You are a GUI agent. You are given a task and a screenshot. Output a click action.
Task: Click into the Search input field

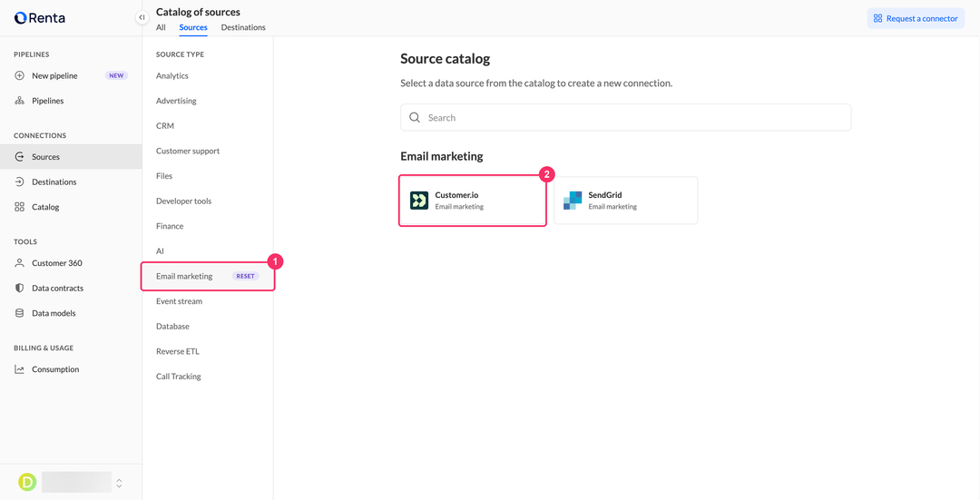625,117
